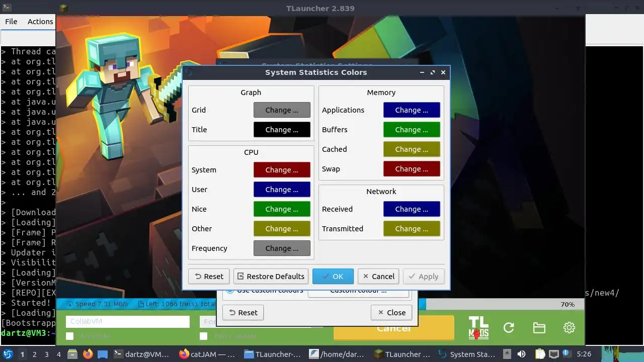
Task: Click the taskbar clock showing 5:26
Action: [584, 354]
